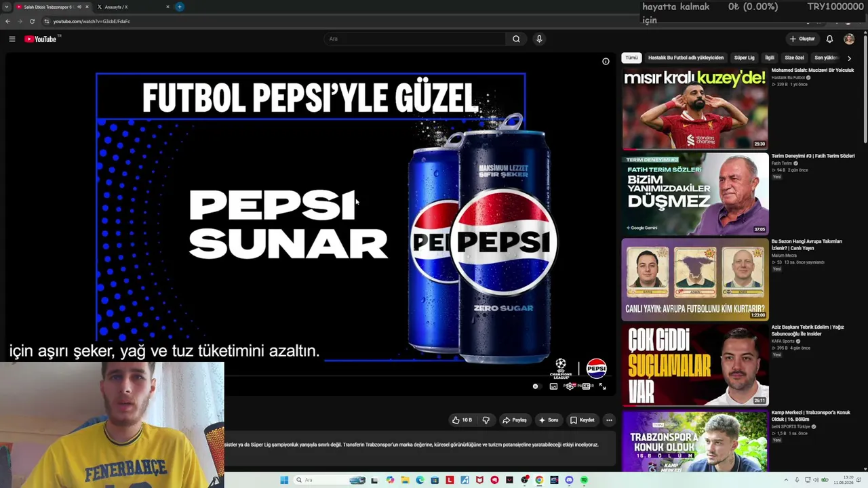868x488 pixels.
Task: Switch the player to theater mode
Action: [586, 386]
